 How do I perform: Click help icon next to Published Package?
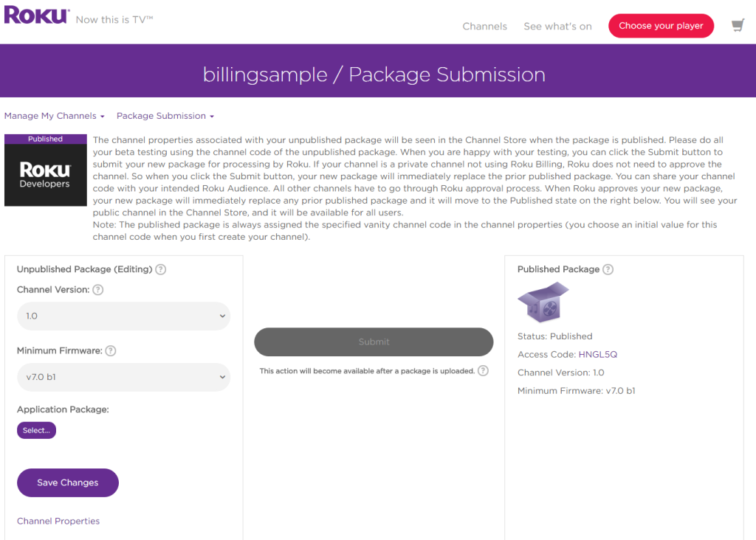click(x=608, y=269)
